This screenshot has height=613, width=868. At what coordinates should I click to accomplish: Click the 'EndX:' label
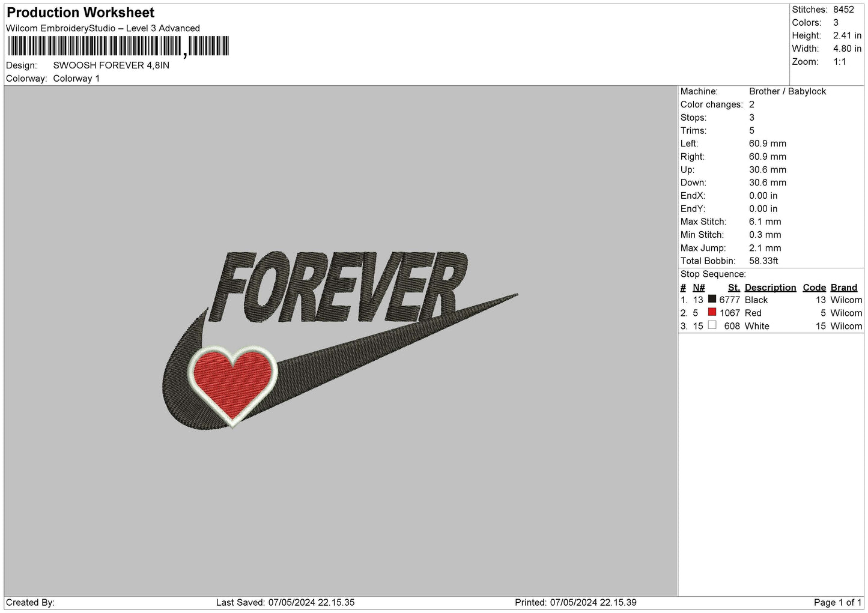(x=693, y=196)
